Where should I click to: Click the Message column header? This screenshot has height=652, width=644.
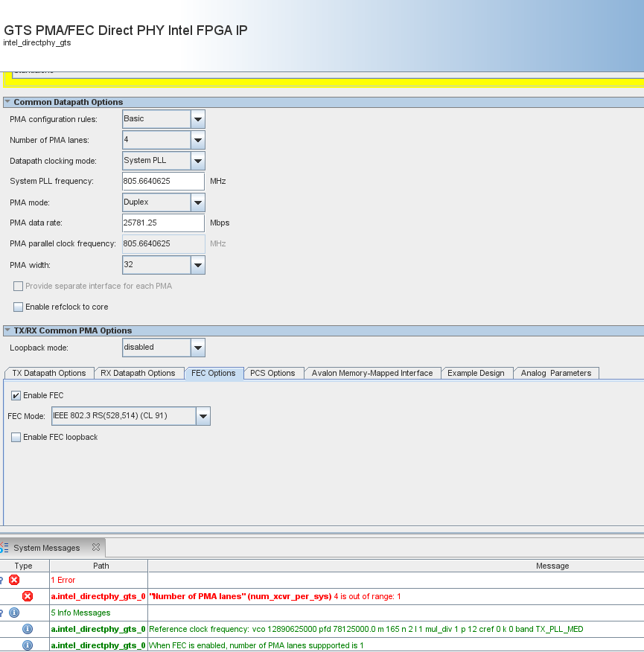point(552,566)
